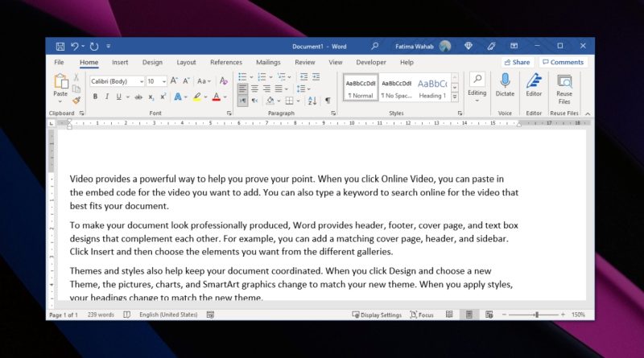Open Font dialog box launcher

tap(229, 113)
